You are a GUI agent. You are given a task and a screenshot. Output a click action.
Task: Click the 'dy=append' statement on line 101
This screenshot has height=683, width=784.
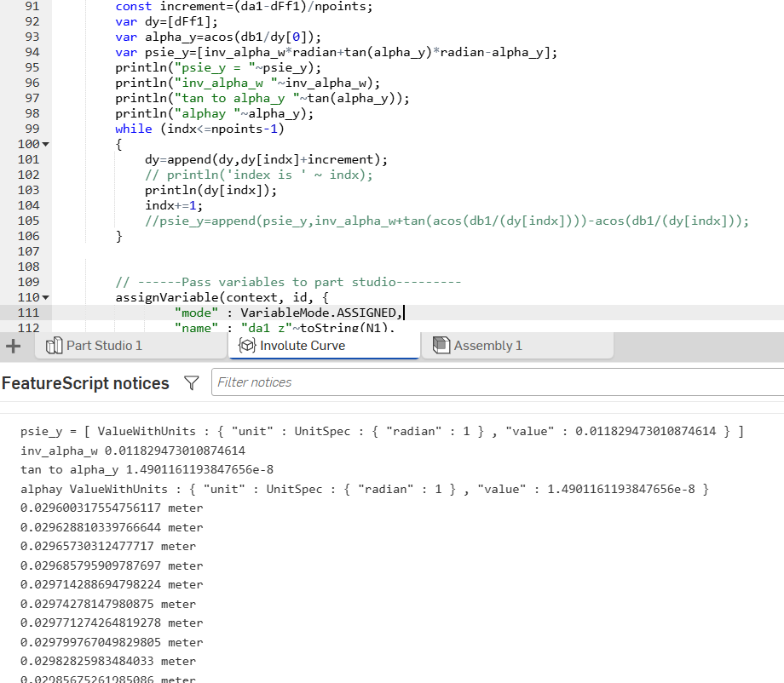tap(266, 160)
